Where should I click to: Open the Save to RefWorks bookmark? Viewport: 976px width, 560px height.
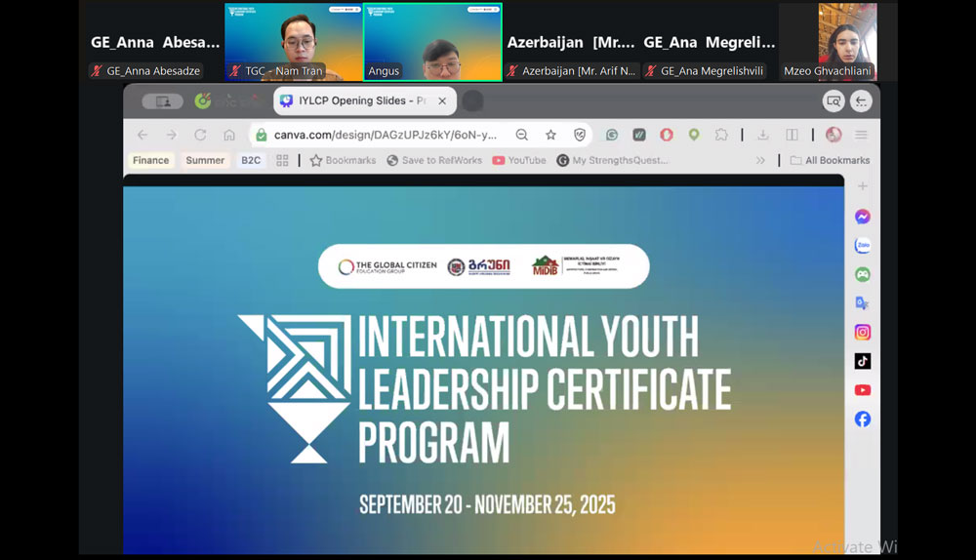tap(434, 160)
